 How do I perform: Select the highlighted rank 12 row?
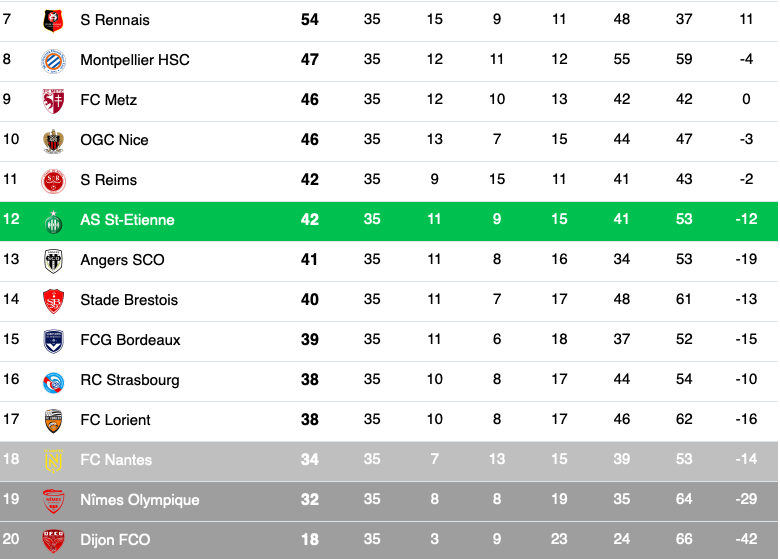click(389, 221)
